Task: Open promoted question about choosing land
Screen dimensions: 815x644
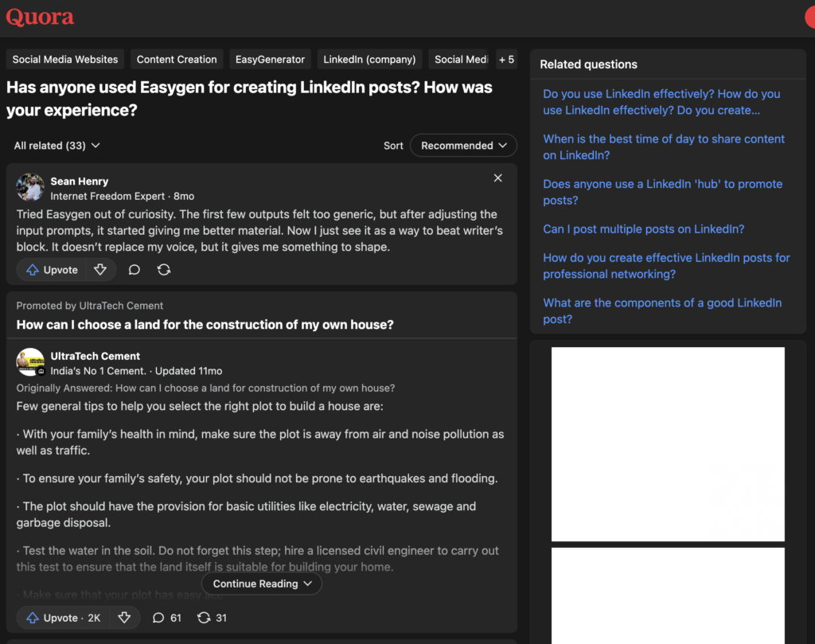Action: pos(205,324)
